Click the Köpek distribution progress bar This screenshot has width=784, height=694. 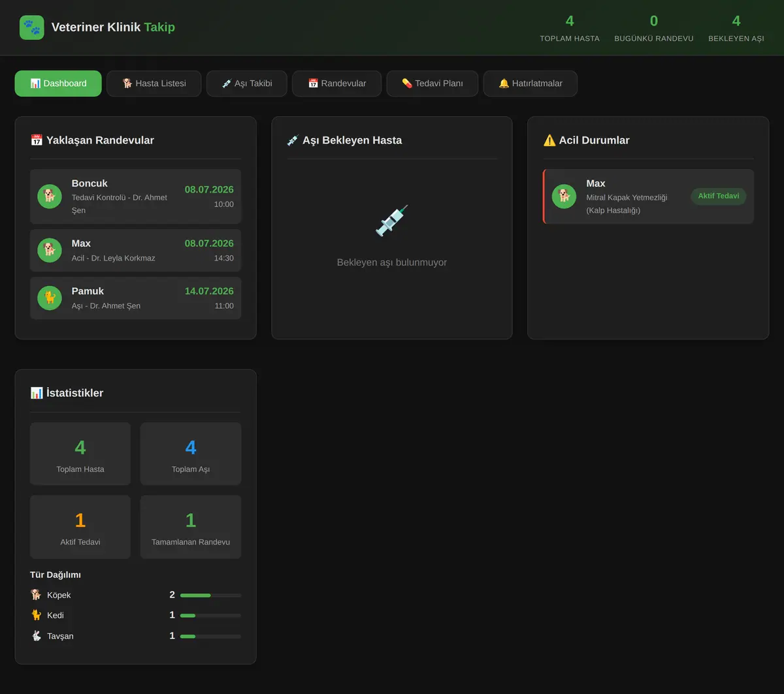click(210, 595)
